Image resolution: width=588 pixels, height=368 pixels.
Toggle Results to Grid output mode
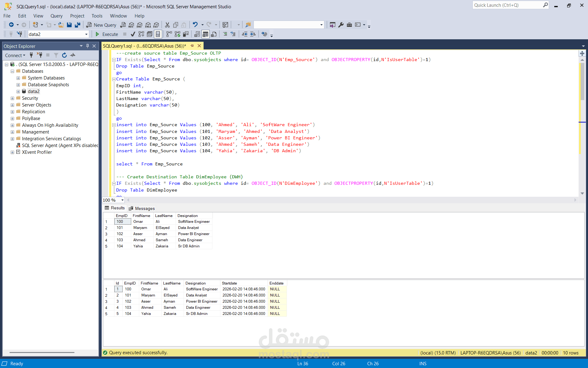(x=205, y=34)
